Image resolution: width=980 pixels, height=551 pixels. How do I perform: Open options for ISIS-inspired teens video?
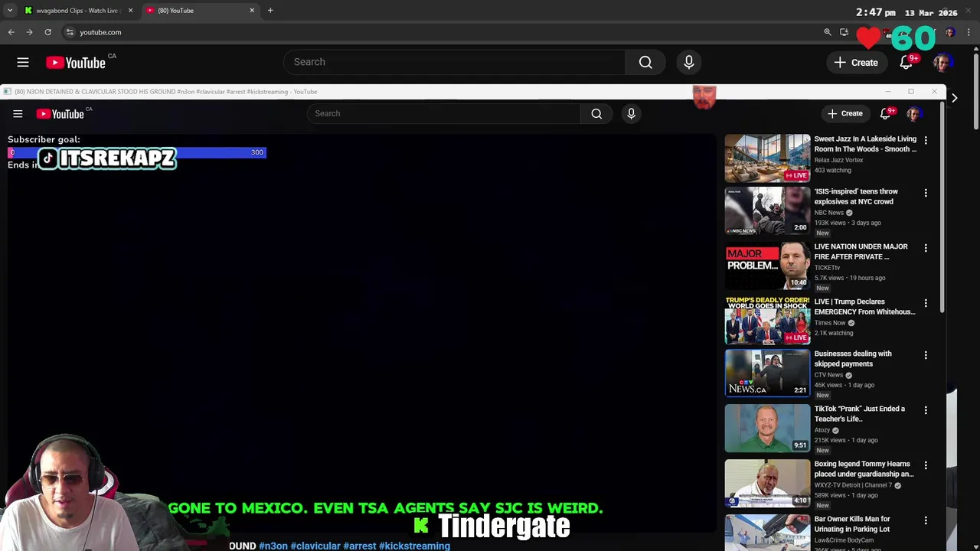926,193
